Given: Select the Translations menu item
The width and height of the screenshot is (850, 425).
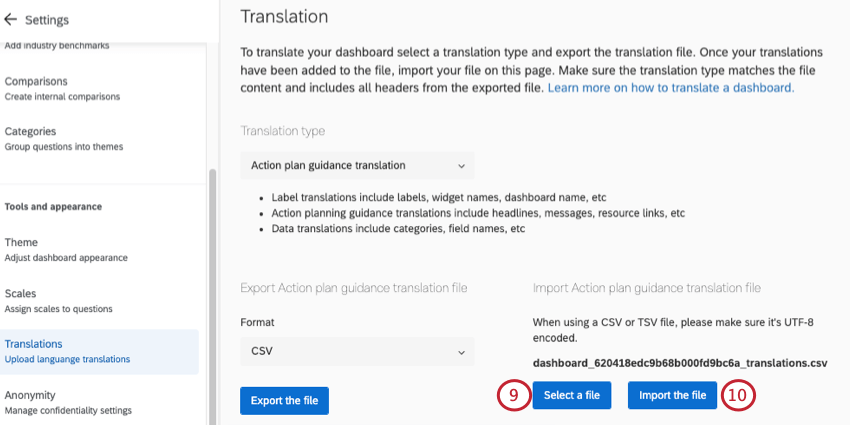Looking at the screenshot, I should tap(34, 344).
